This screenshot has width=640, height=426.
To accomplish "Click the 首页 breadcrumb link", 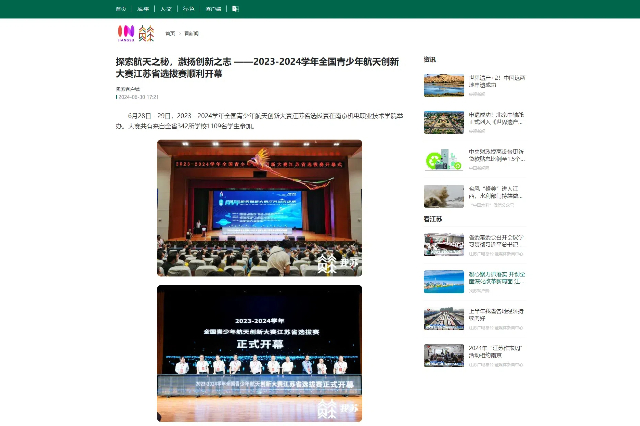I will [x=170, y=33].
